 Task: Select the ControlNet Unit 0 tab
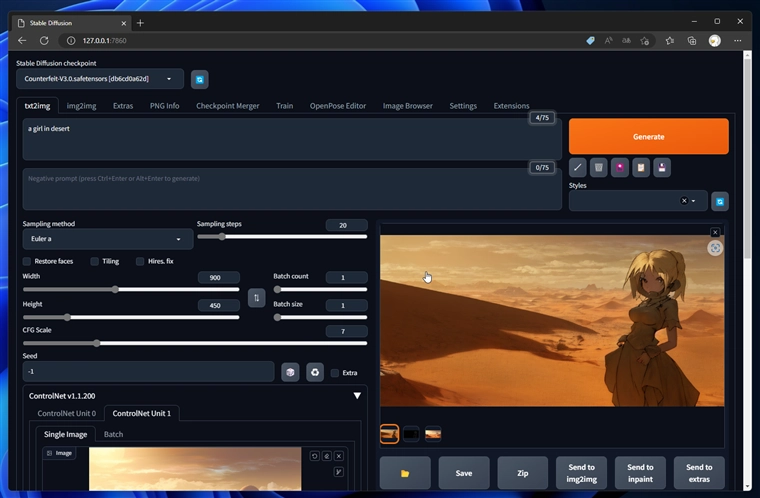point(66,413)
